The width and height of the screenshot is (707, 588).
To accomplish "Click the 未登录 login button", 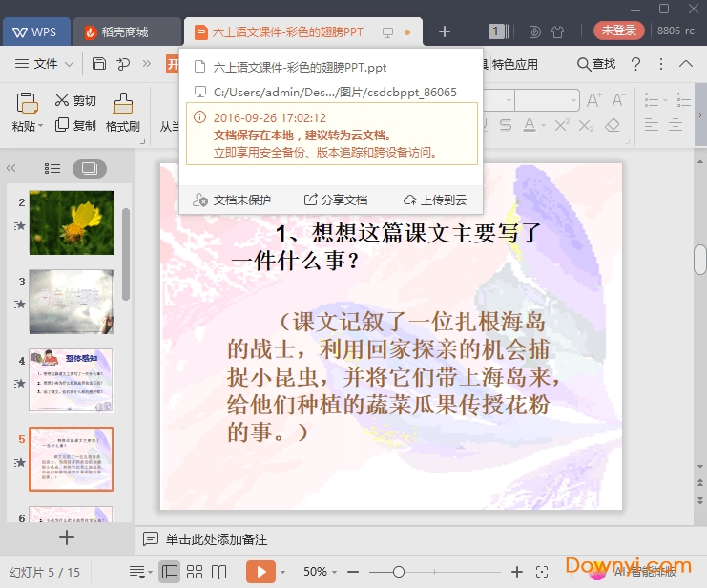I will click(618, 31).
